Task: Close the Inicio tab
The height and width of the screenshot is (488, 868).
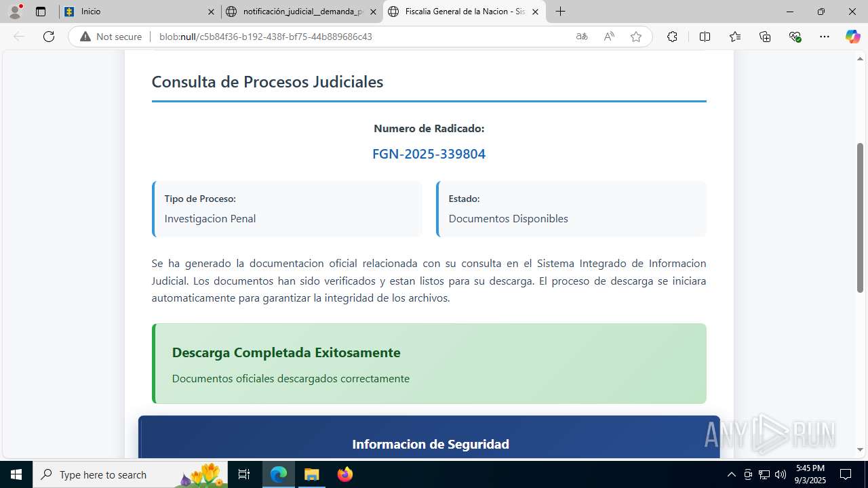Action: click(211, 12)
